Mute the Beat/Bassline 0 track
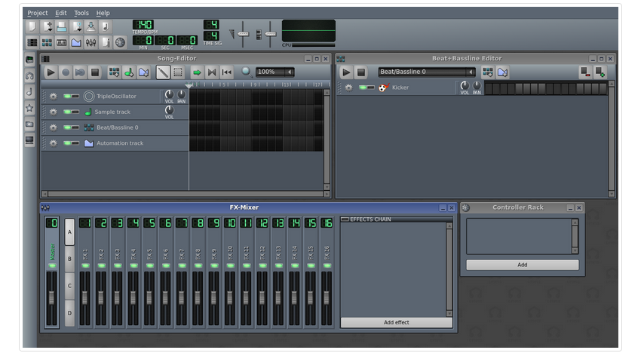This screenshot has width=644, height=353. pos(67,127)
